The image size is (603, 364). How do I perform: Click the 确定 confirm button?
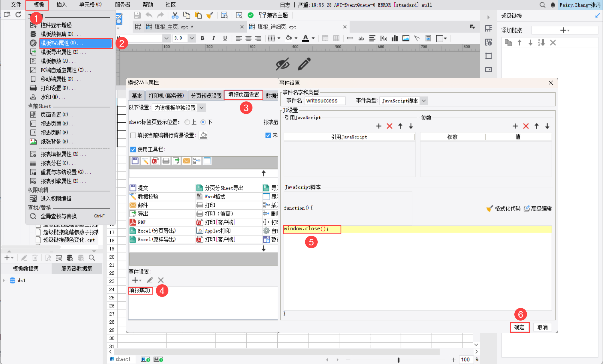point(520,327)
